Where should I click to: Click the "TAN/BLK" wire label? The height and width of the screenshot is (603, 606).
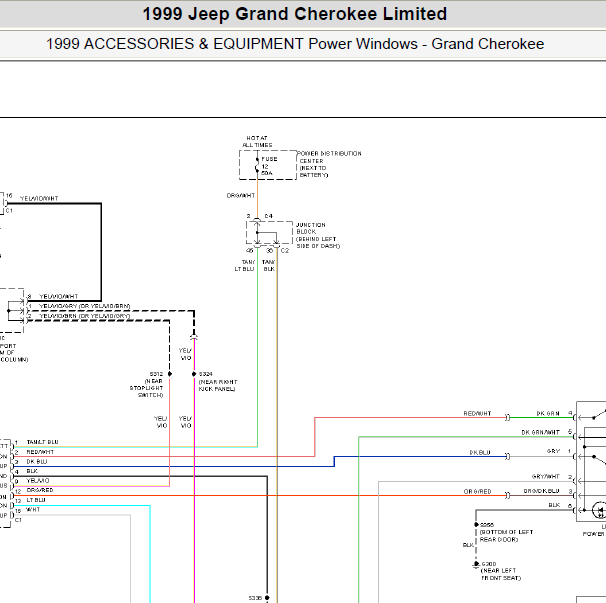tap(269, 266)
